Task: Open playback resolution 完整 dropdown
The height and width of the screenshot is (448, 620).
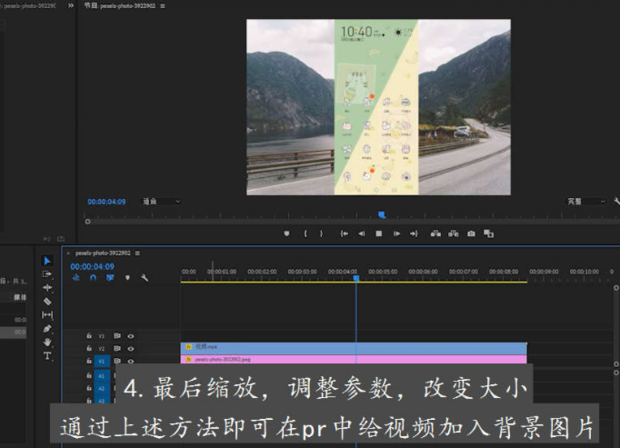Action: tap(586, 201)
